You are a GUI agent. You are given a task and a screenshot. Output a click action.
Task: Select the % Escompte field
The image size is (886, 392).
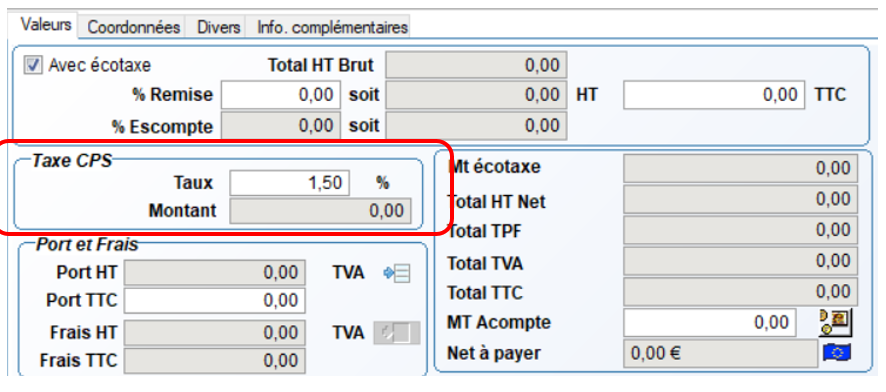(x=281, y=125)
